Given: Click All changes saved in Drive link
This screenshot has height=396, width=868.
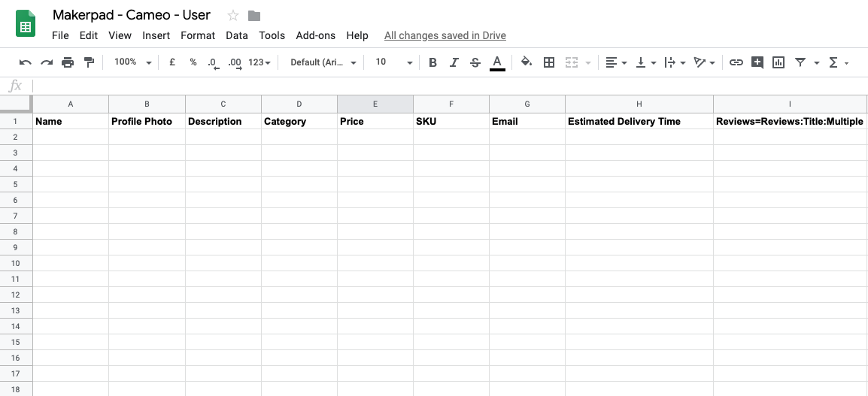Looking at the screenshot, I should pos(445,35).
